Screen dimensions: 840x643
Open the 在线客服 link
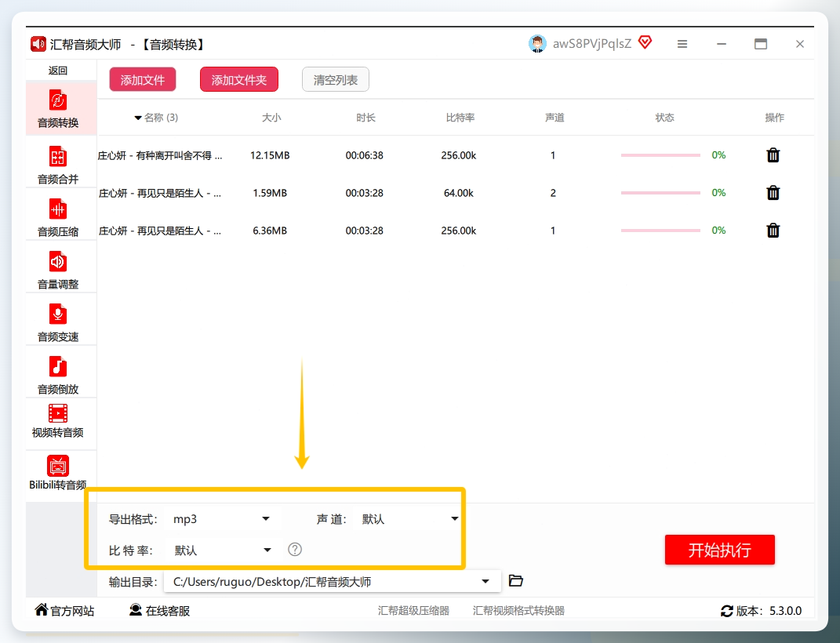[x=160, y=611]
